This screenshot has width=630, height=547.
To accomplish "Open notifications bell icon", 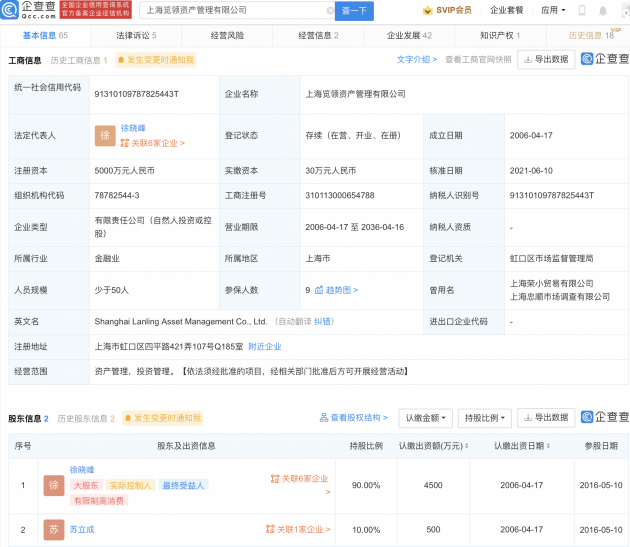I will tap(603, 11).
